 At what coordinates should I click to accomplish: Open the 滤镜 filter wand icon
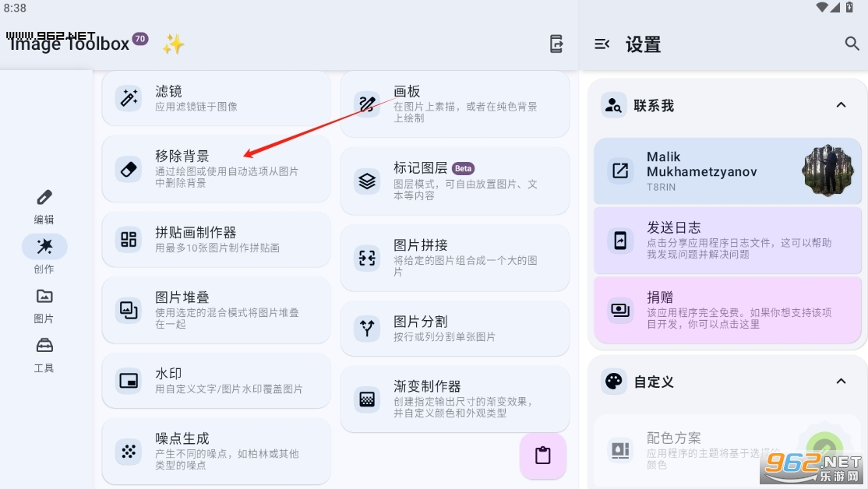tap(129, 98)
